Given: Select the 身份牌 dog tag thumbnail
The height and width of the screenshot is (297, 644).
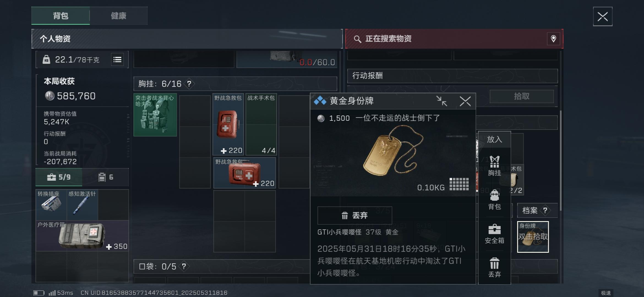Looking at the screenshot, I should point(533,237).
